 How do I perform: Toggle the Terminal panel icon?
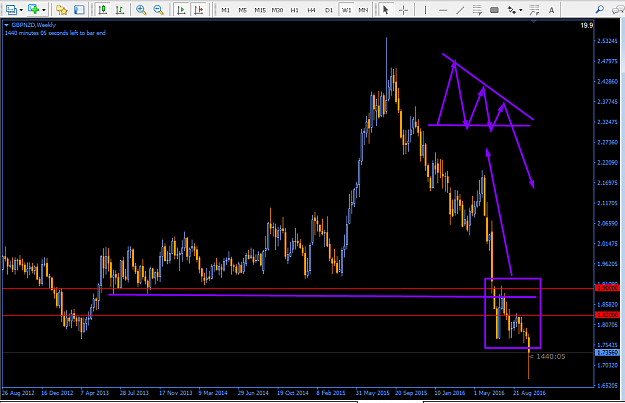[79, 10]
